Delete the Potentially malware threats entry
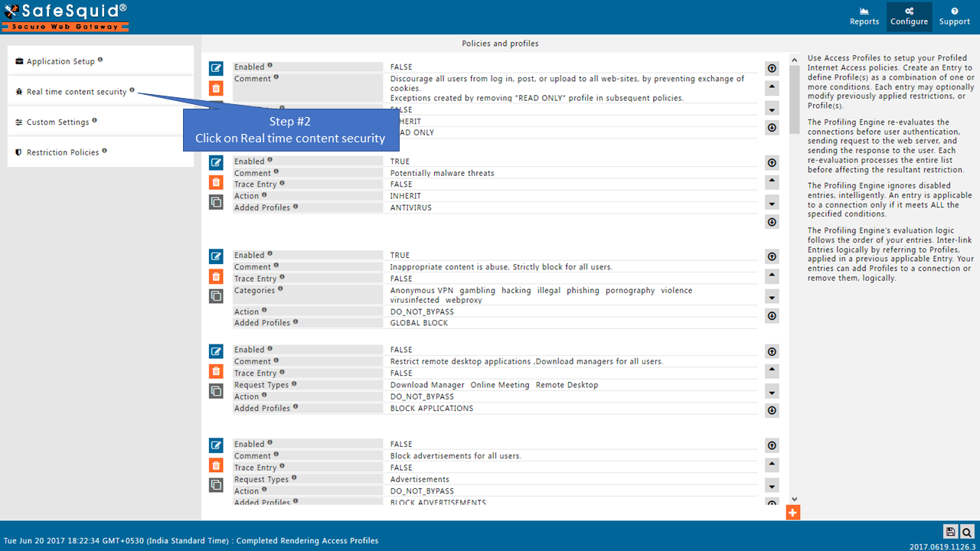 pos(216,182)
